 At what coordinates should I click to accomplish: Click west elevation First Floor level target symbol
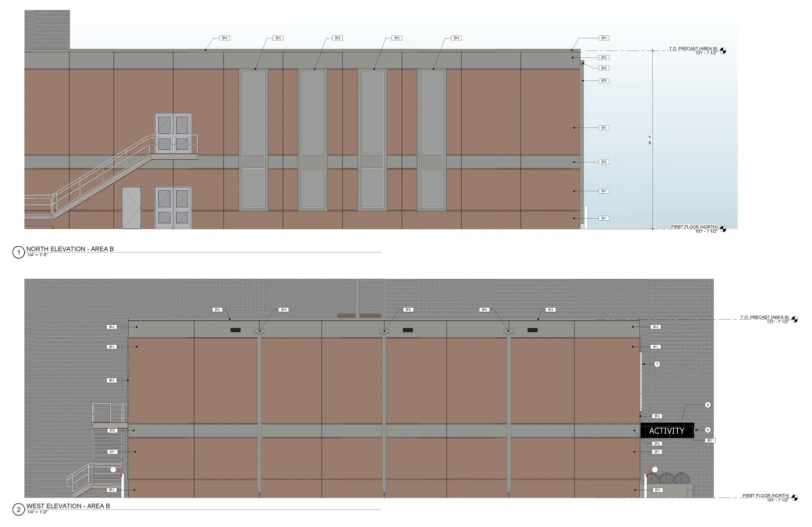(x=795, y=498)
